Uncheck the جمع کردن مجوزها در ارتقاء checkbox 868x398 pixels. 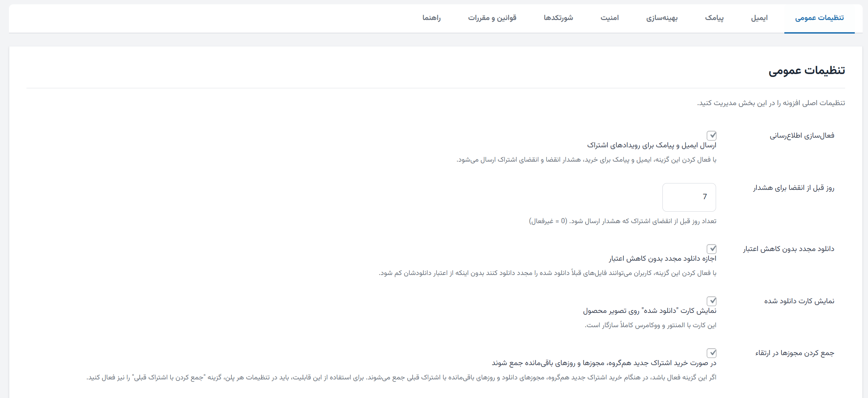[711, 353]
